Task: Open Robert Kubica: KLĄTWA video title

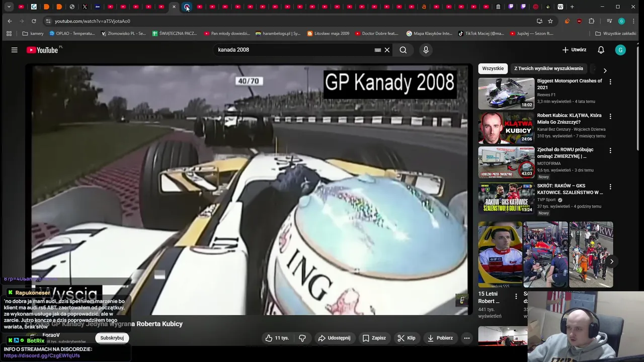Action: [569, 119]
